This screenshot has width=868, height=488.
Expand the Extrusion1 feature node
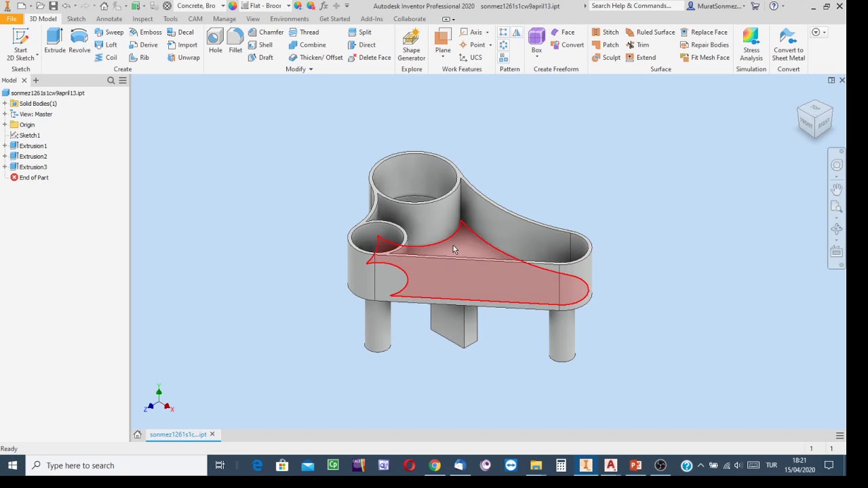[x=5, y=146]
